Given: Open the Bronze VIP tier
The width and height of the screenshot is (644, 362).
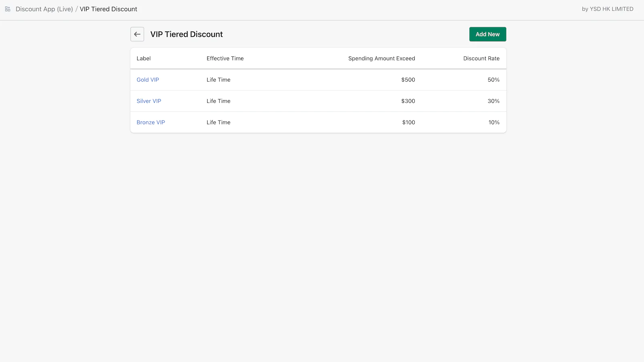Looking at the screenshot, I should click(151, 122).
